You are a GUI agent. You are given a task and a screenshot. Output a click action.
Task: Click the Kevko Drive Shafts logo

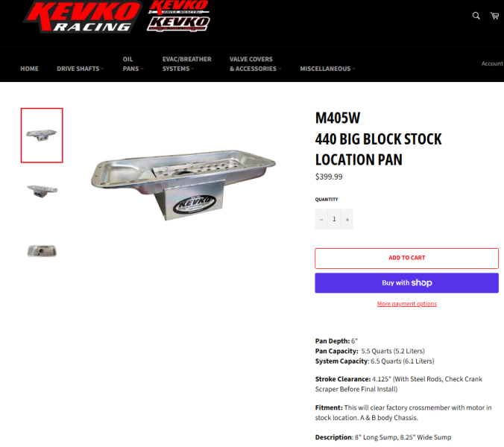coord(179,7)
